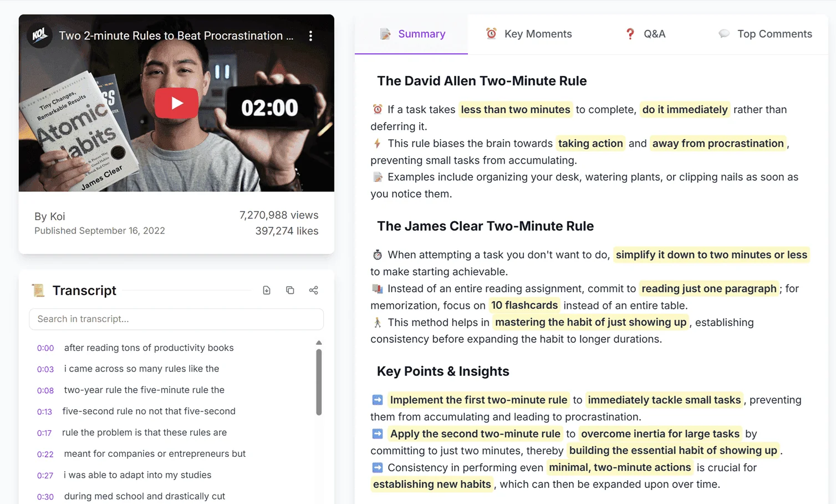Click the transcript scroll up arrow

[x=319, y=343]
